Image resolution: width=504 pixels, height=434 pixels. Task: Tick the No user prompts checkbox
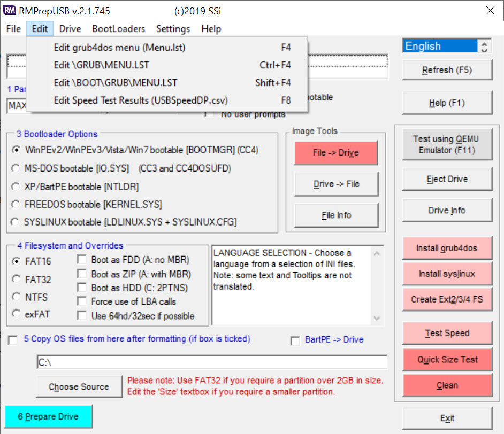point(210,114)
